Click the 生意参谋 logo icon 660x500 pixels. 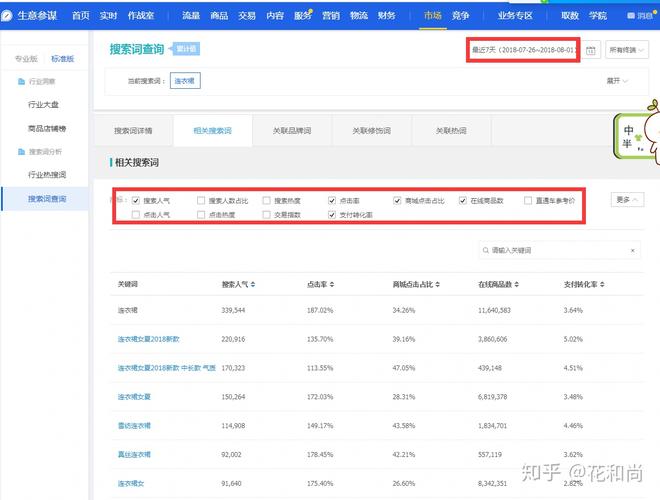8,16
